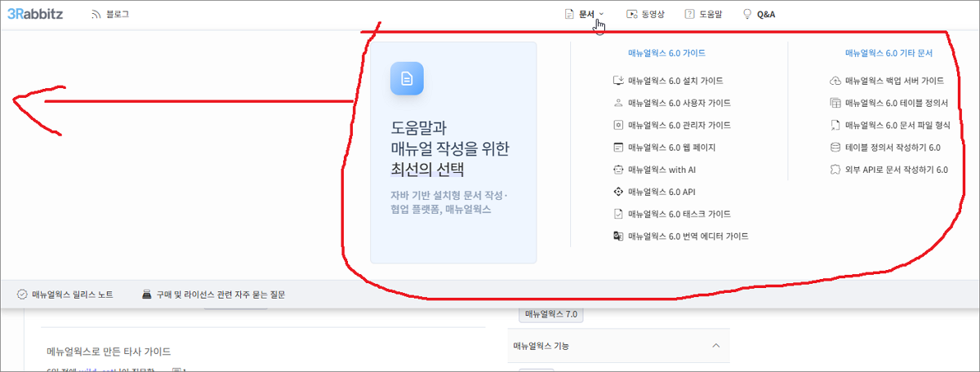This screenshot has height=372, width=980.
Task: Click the cloud icon for 백업 서버 가이드
Action: [835, 81]
